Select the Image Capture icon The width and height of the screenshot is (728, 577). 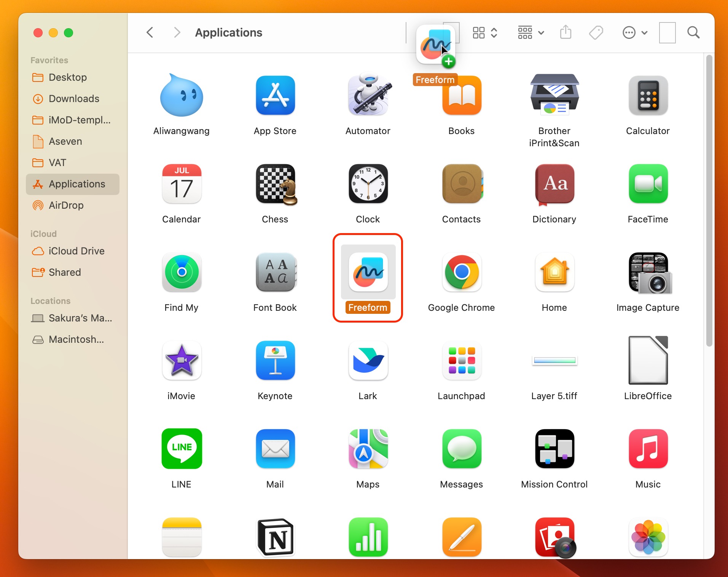(648, 272)
